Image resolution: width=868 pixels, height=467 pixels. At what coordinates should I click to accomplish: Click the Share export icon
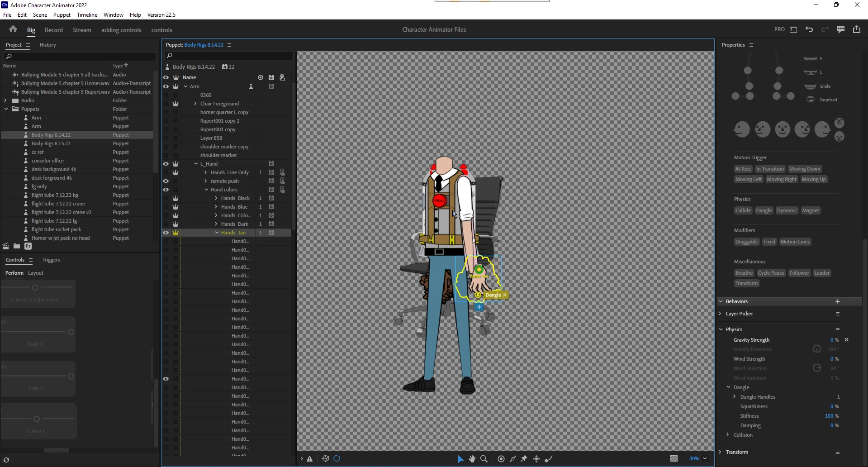click(x=857, y=29)
